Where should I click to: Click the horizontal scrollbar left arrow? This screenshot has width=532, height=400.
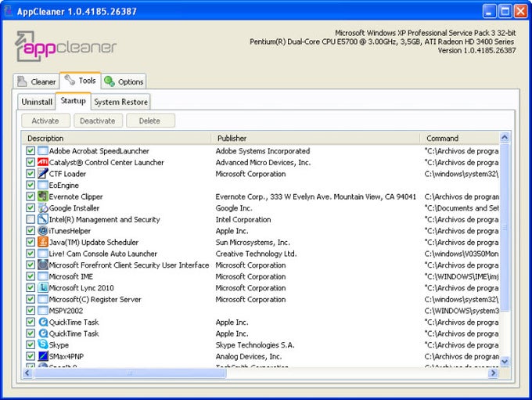pos(27,373)
